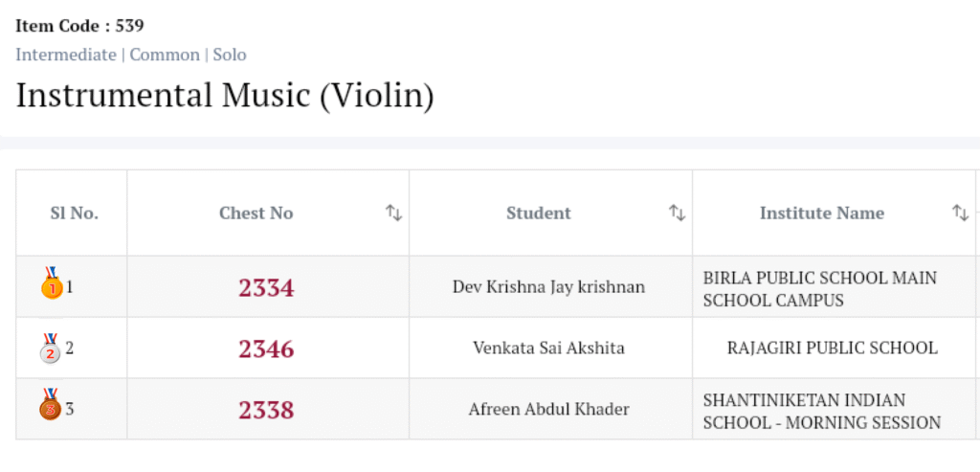This screenshot has width=980, height=472.
Task: Sort table using Student sort arrows
Action: (x=677, y=213)
